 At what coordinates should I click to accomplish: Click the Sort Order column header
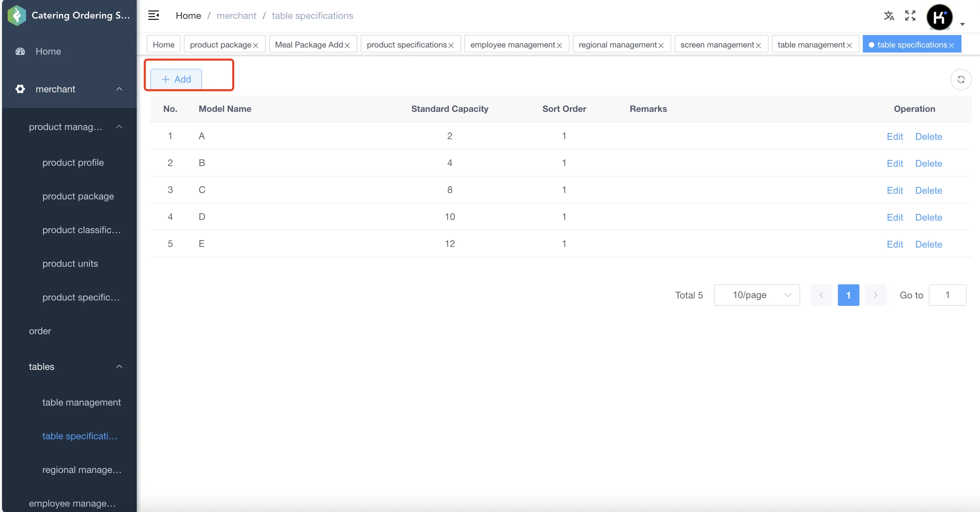click(564, 109)
